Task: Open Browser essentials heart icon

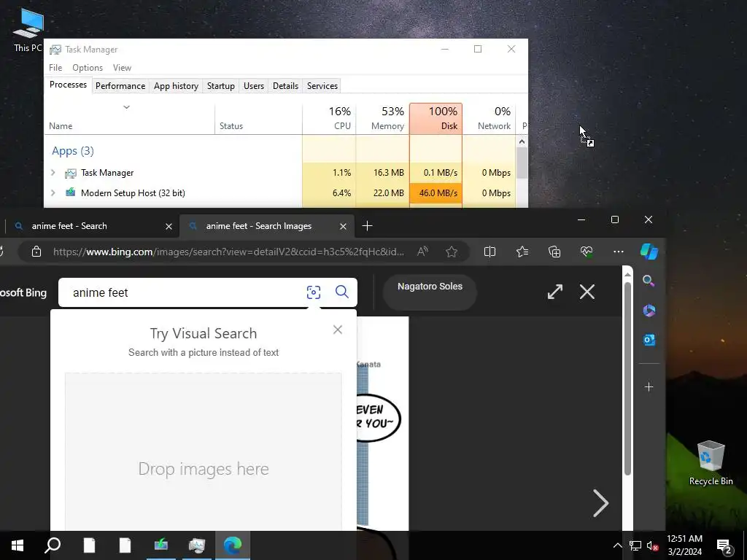Action: point(587,252)
